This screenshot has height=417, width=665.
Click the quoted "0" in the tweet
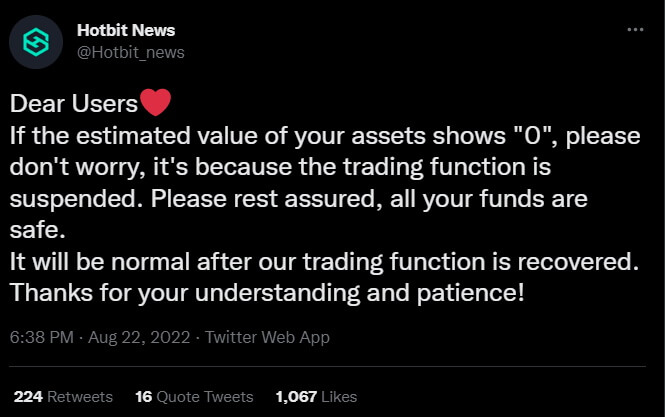coord(535,136)
